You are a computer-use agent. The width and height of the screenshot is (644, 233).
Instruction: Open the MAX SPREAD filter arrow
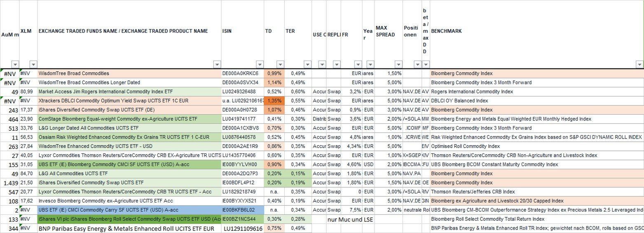[x=398, y=64]
